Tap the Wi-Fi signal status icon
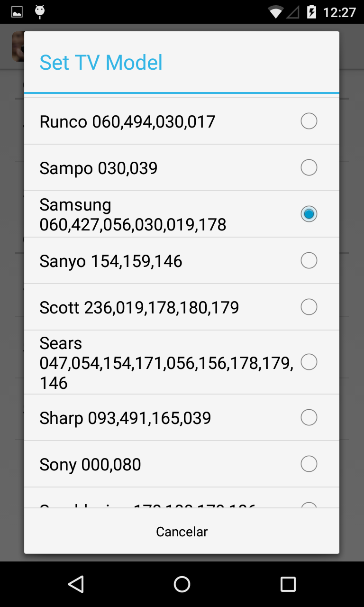The width and height of the screenshot is (364, 607). (275, 12)
